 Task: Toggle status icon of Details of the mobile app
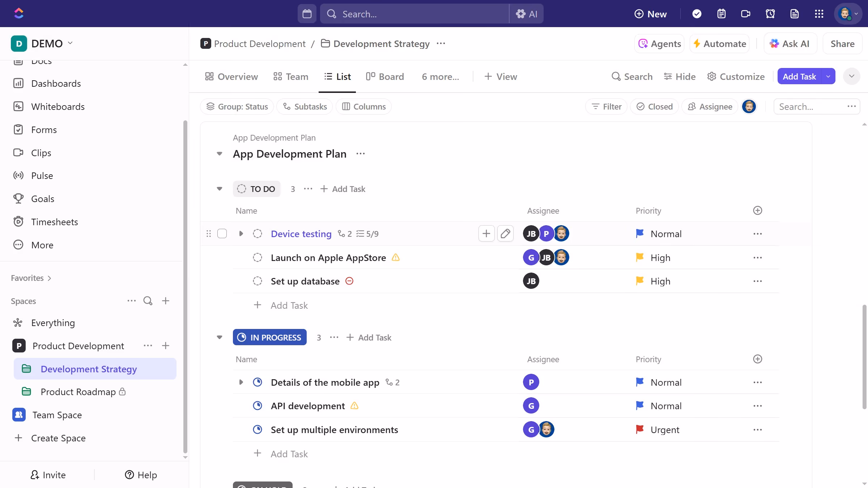258,382
